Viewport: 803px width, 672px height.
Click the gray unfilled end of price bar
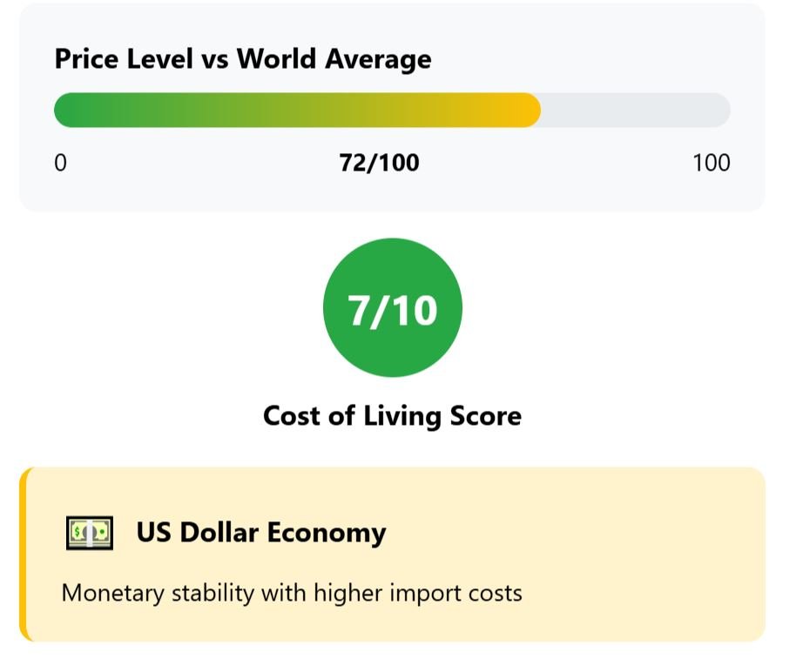(636, 110)
